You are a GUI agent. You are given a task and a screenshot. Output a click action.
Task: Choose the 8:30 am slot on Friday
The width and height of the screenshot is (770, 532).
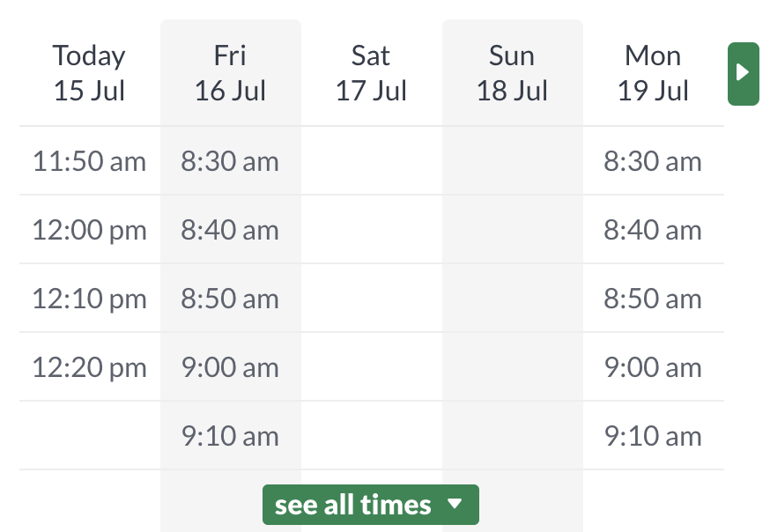tap(230, 161)
